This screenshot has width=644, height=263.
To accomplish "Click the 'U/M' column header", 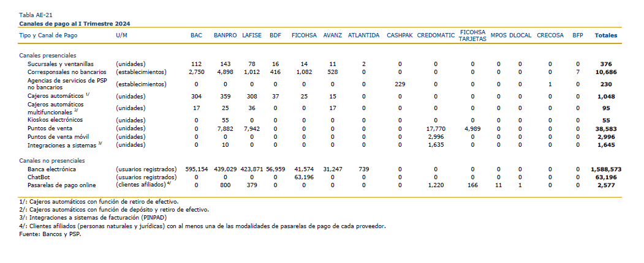I will click(121, 35).
